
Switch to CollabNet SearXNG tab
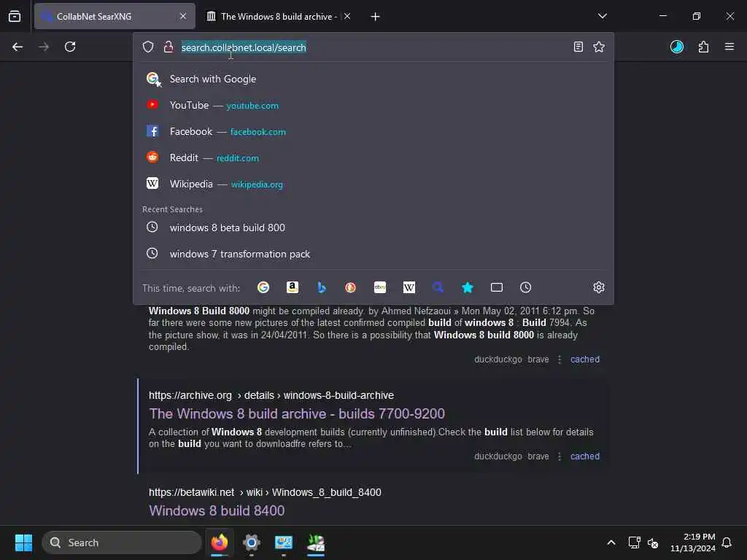click(115, 16)
